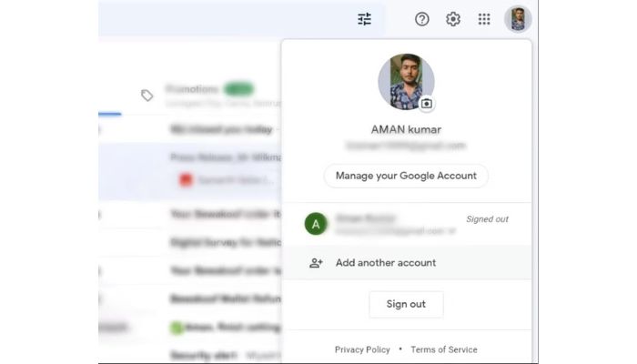Open the email with red attachment chip
Viewport: 637px width, 364px height.
[x=226, y=168]
